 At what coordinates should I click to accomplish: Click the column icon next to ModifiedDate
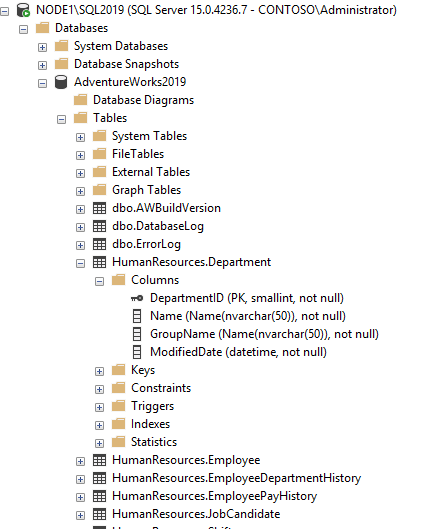coord(137,352)
